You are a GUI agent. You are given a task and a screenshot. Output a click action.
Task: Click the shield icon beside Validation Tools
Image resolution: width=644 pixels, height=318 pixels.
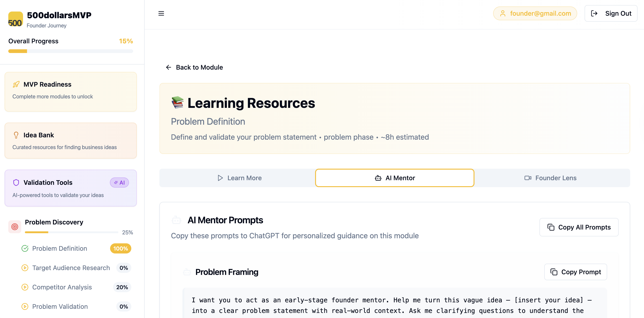[16, 183]
